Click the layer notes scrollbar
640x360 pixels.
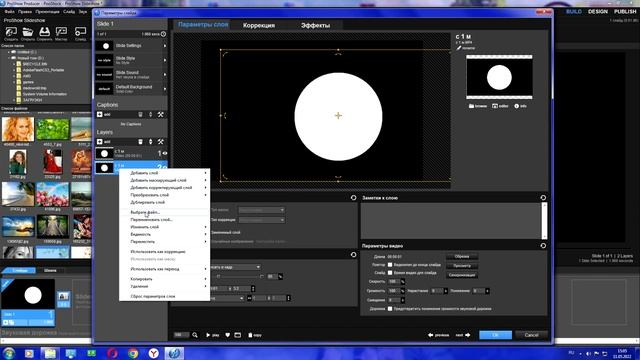[544, 221]
